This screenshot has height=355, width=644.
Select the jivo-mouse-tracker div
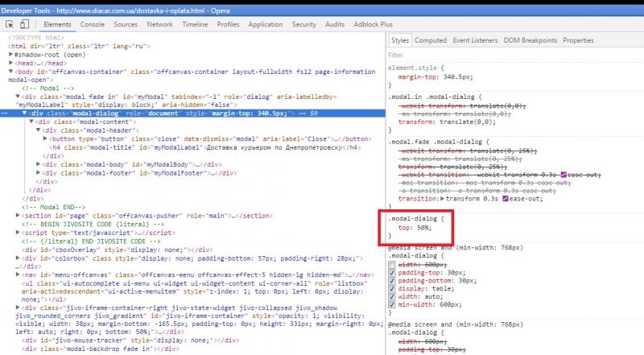point(130,341)
